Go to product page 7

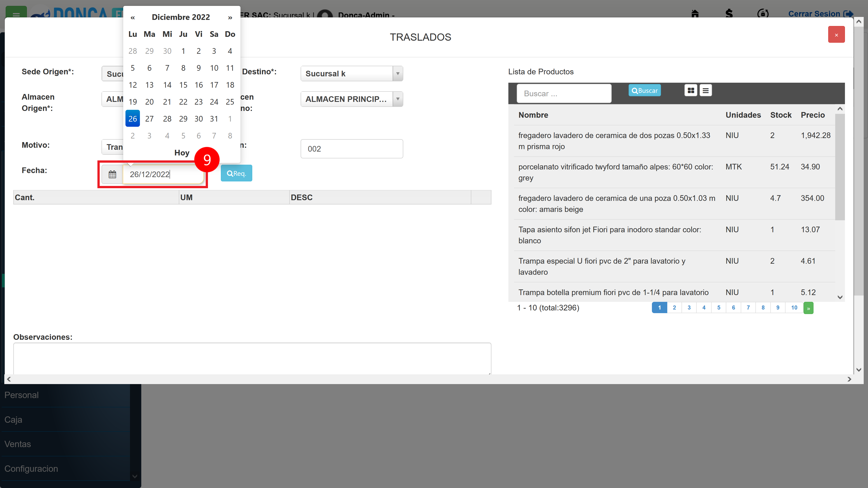748,307
